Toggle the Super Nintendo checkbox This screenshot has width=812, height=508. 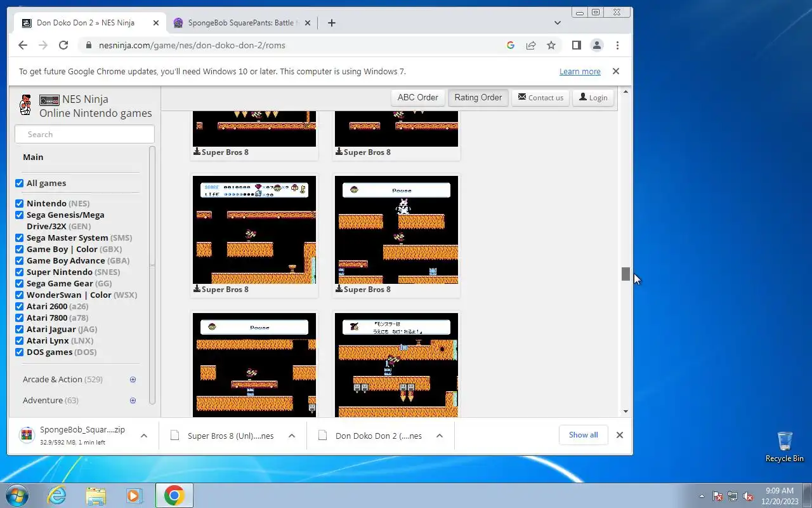click(20, 272)
